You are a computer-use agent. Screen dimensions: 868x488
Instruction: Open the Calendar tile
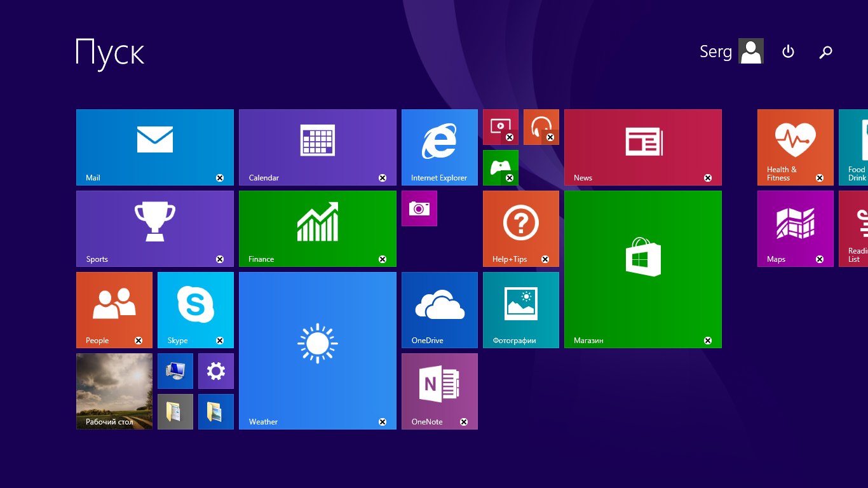tap(318, 147)
